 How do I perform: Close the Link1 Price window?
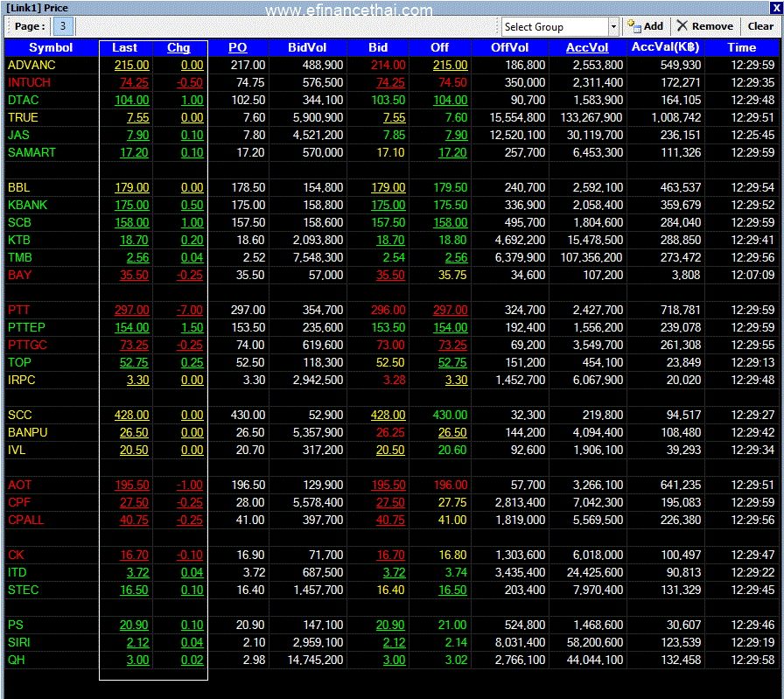[776, 8]
